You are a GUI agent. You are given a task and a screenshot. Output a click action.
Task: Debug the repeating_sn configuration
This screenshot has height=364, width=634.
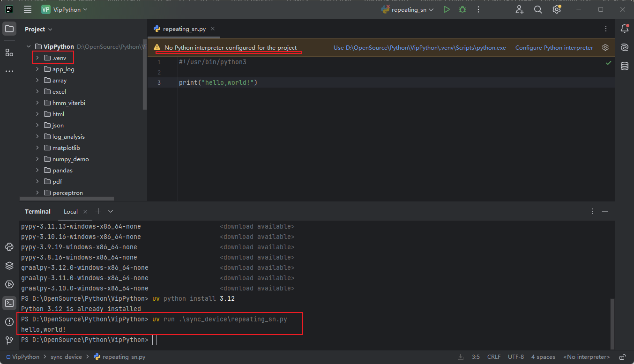coord(462,9)
